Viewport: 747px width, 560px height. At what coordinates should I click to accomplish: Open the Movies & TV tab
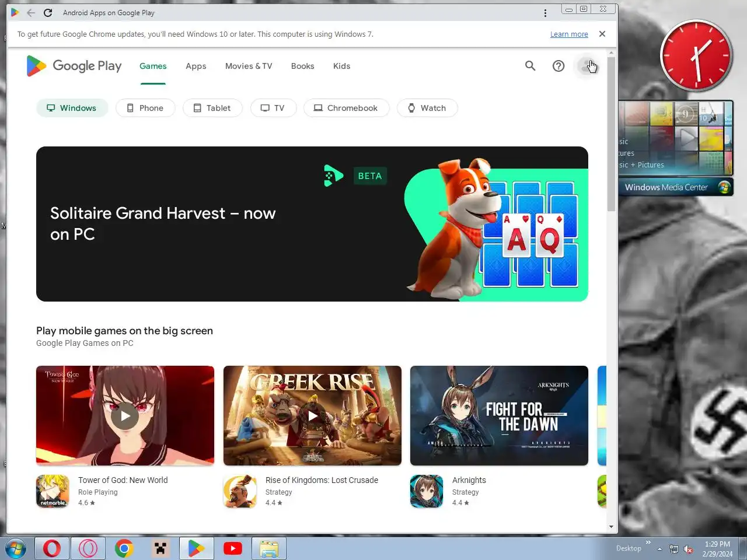249,66
